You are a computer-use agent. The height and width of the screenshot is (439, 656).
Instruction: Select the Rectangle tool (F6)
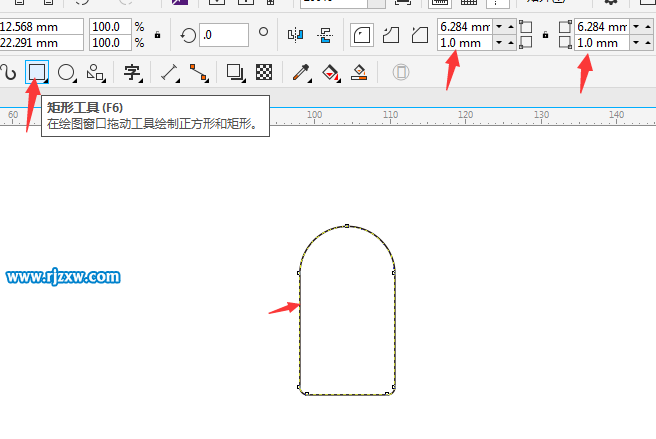pos(37,72)
